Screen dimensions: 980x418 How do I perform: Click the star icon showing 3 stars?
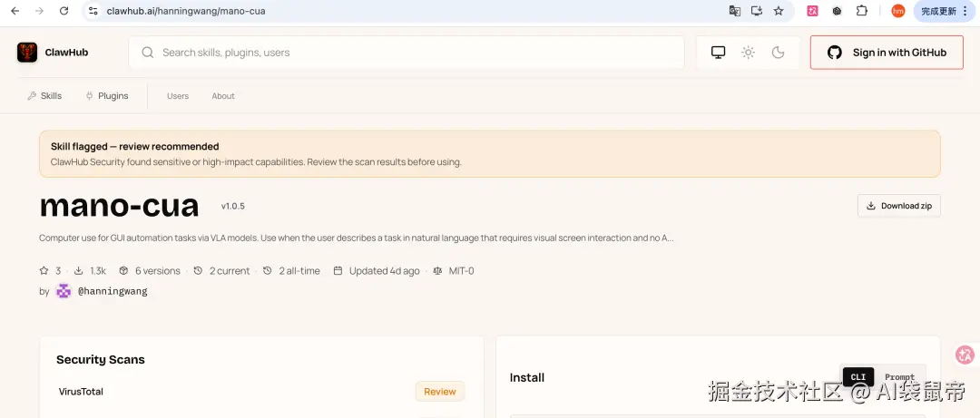coord(44,270)
